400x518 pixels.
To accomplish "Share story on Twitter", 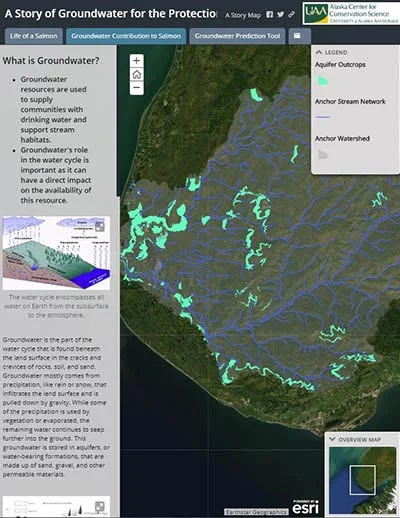I will coord(281,14).
